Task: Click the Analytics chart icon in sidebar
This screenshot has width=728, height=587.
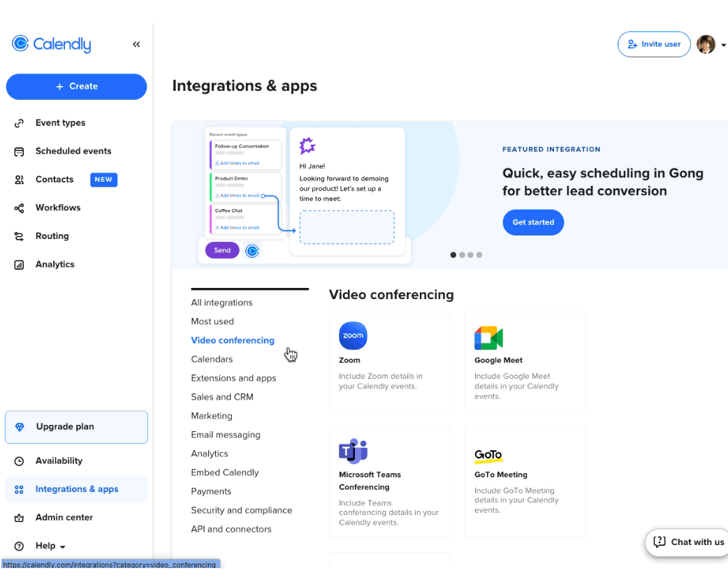Action: (x=19, y=265)
